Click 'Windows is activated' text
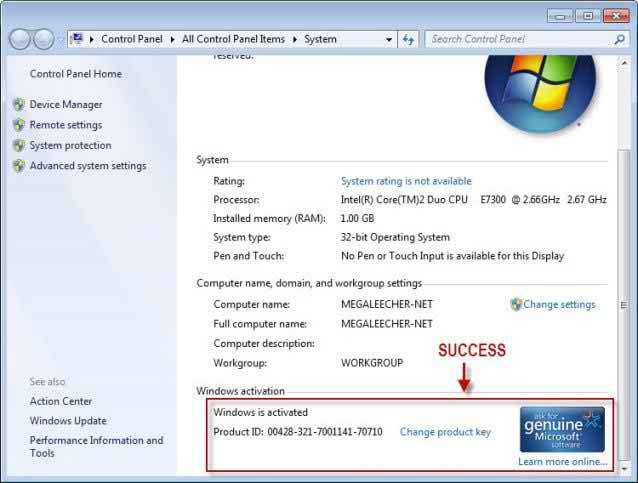Screen dimensions: 638x483 coord(260,412)
